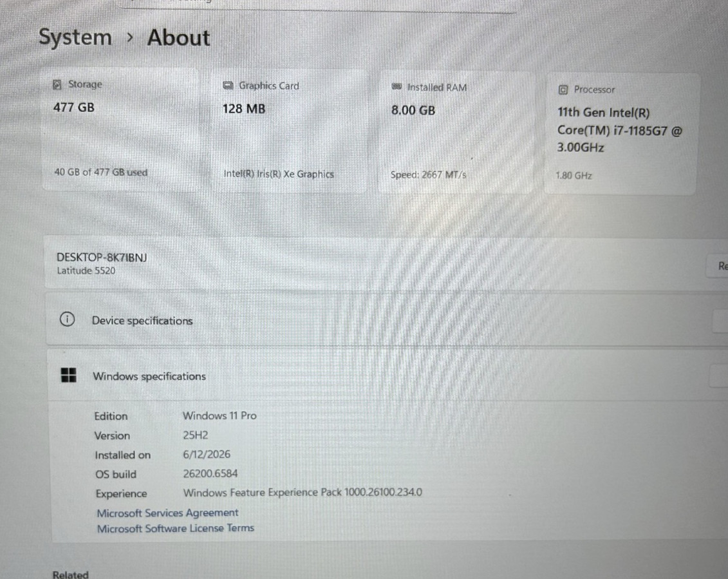Click the About breadcrumb title
728x579 pixels.
[x=179, y=37]
